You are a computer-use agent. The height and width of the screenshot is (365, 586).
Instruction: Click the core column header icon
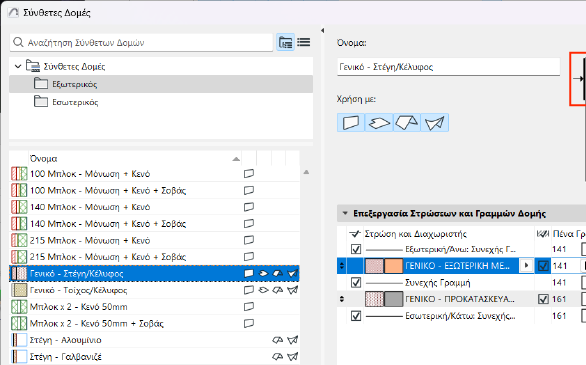coord(543,234)
